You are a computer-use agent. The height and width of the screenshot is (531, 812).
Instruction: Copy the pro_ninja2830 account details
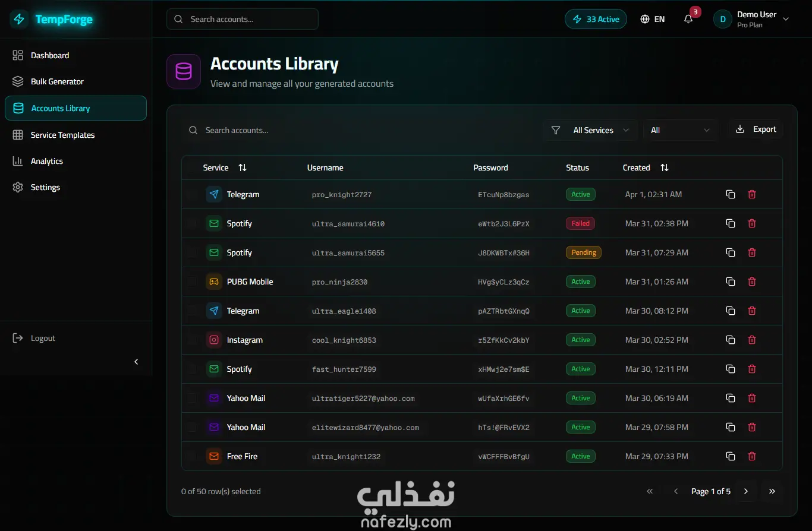coord(731,282)
